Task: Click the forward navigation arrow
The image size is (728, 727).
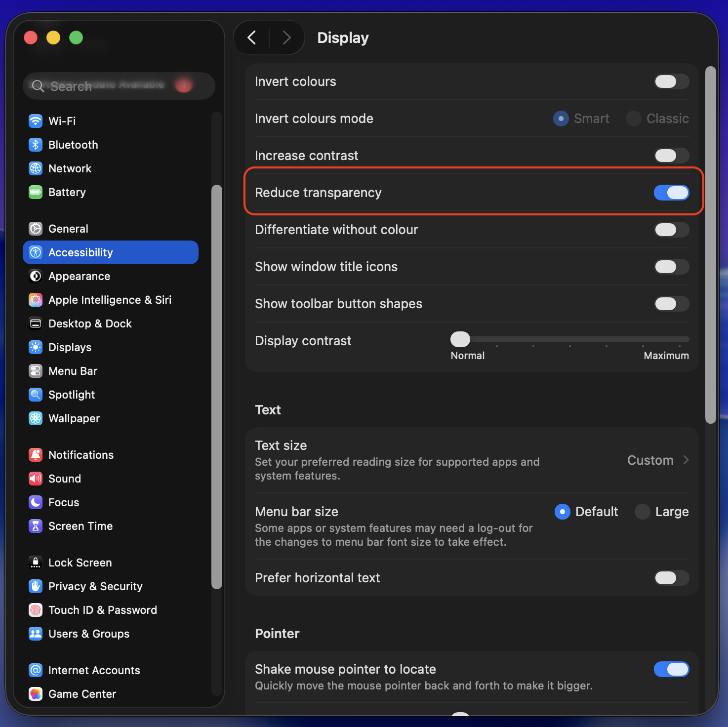Action: (286, 38)
